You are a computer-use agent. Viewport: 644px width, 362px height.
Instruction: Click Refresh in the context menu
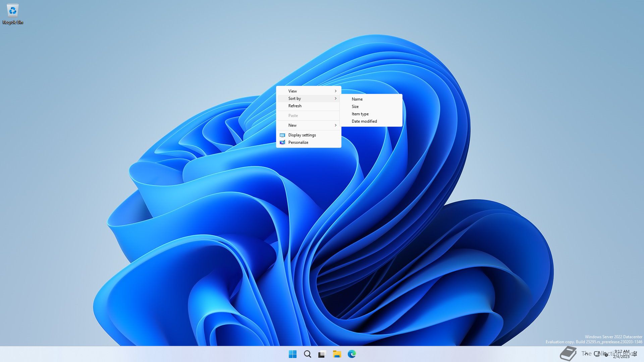[x=295, y=106]
